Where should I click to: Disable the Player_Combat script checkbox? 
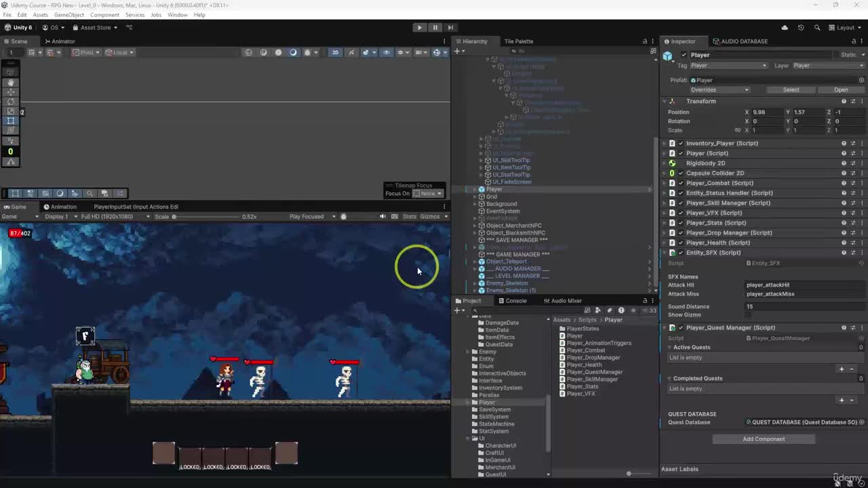coord(681,183)
